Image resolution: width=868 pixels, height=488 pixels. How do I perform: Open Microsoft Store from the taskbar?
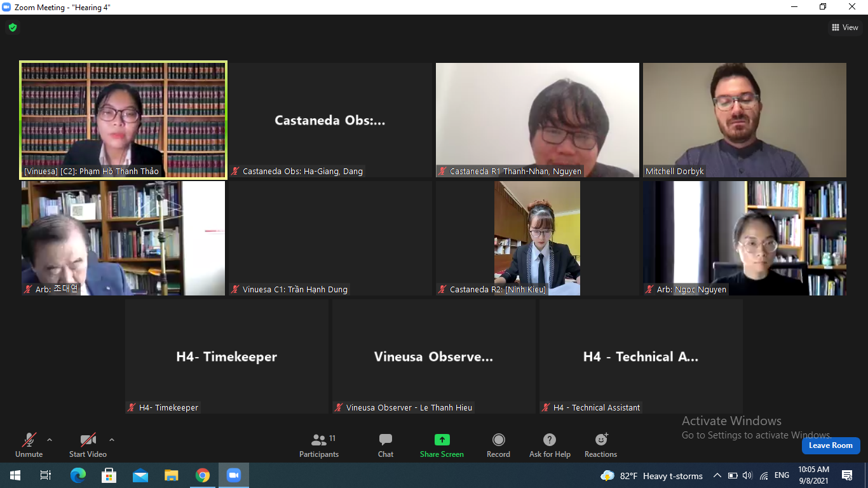pos(109,475)
